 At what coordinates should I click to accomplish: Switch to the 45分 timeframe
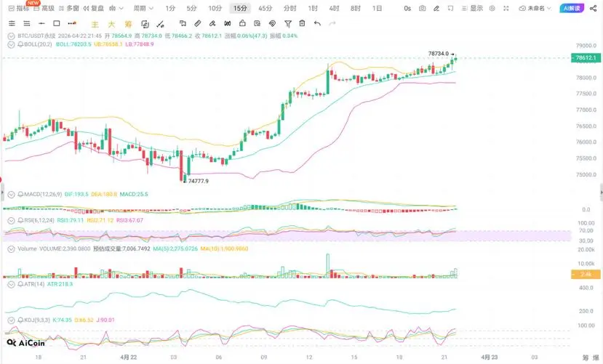point(265,8)
